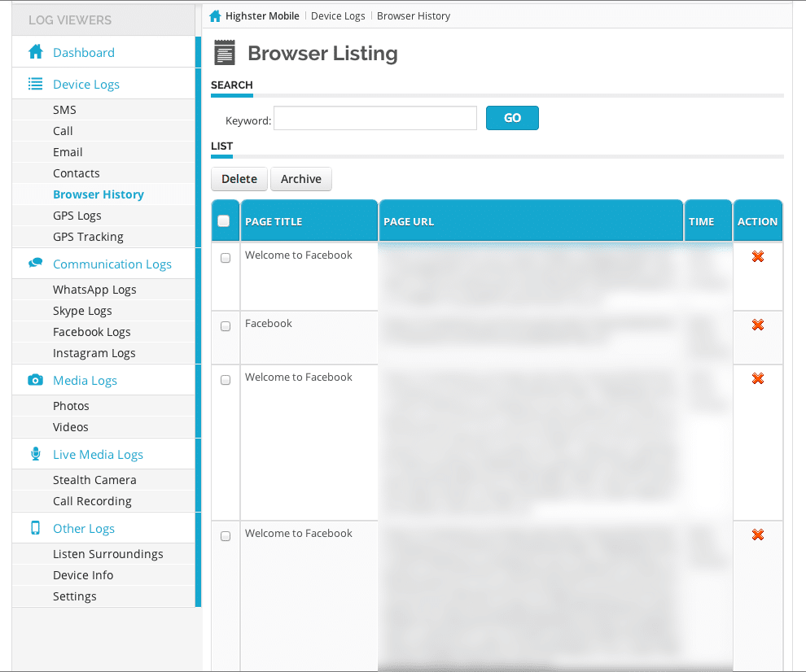Expand the Other Logs section

click(x=84, y=529)
